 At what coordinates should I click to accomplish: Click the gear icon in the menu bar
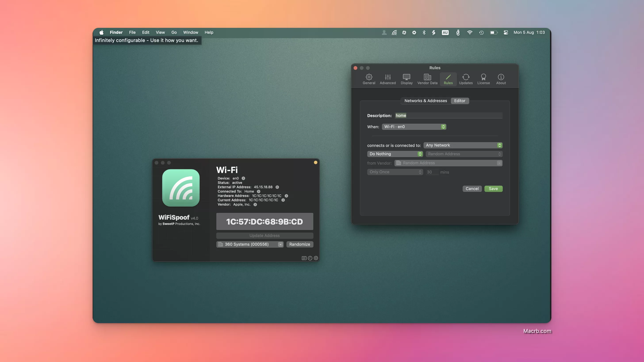tap(414, 32)
